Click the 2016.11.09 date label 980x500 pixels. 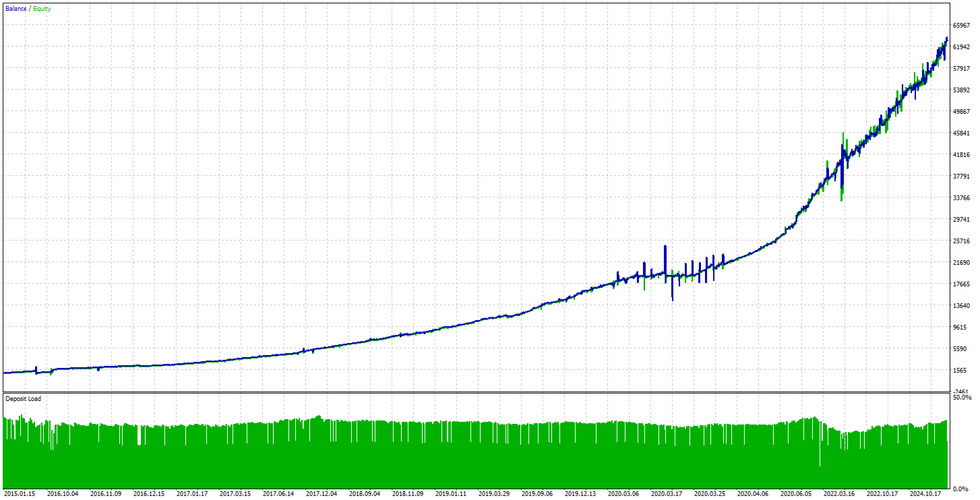tap(106, 494)
